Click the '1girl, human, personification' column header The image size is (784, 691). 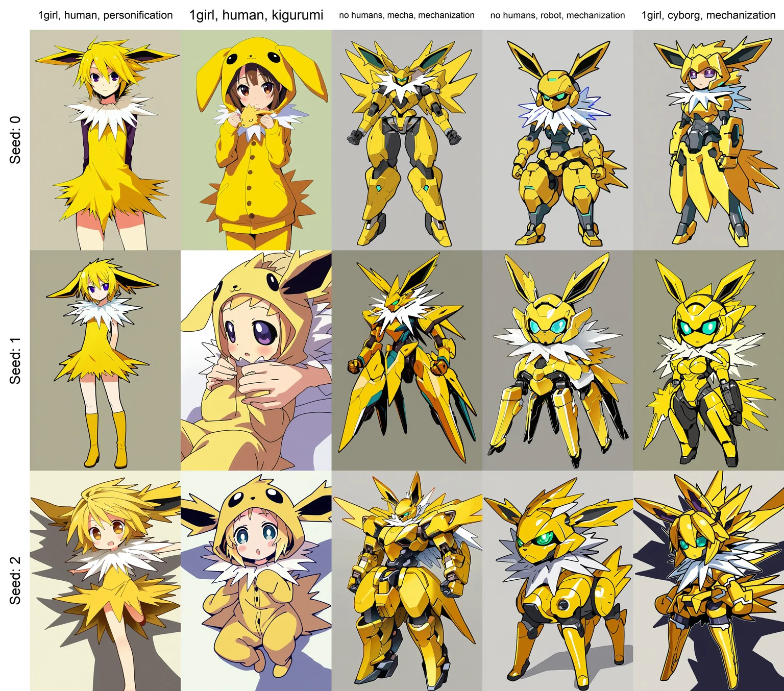[x=105, y=15]
